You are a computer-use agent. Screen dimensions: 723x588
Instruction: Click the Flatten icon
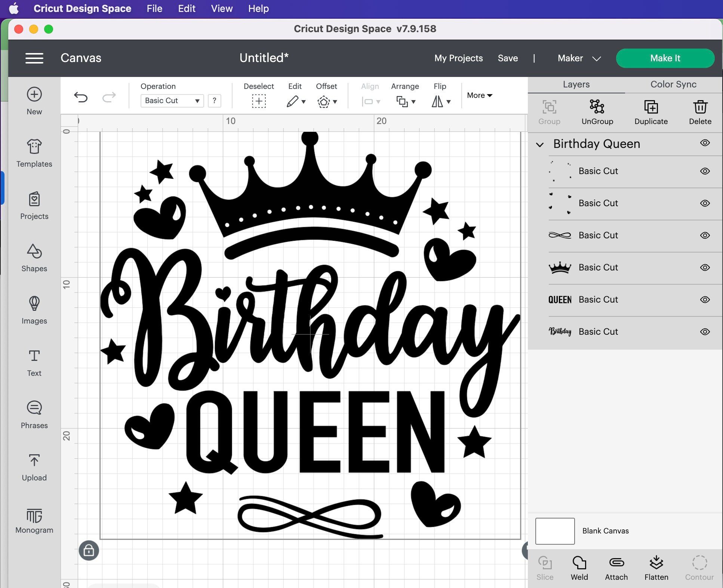click(657, 567)
